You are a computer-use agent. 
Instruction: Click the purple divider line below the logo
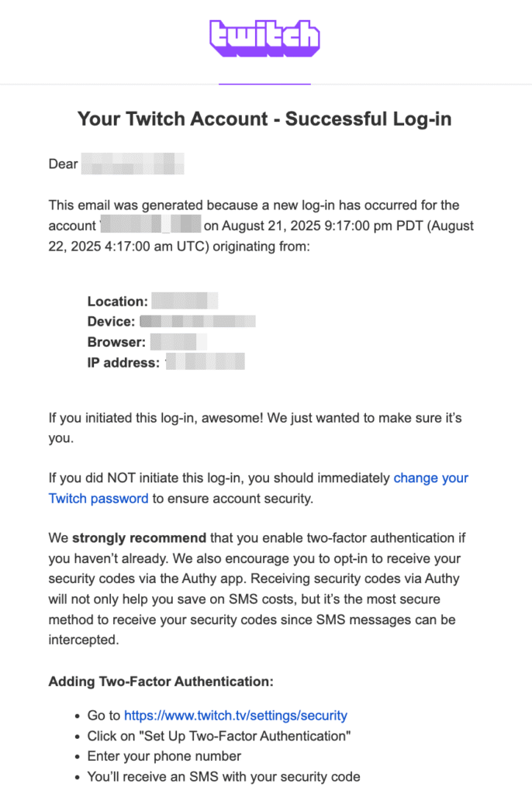click(x=264, y=83)
